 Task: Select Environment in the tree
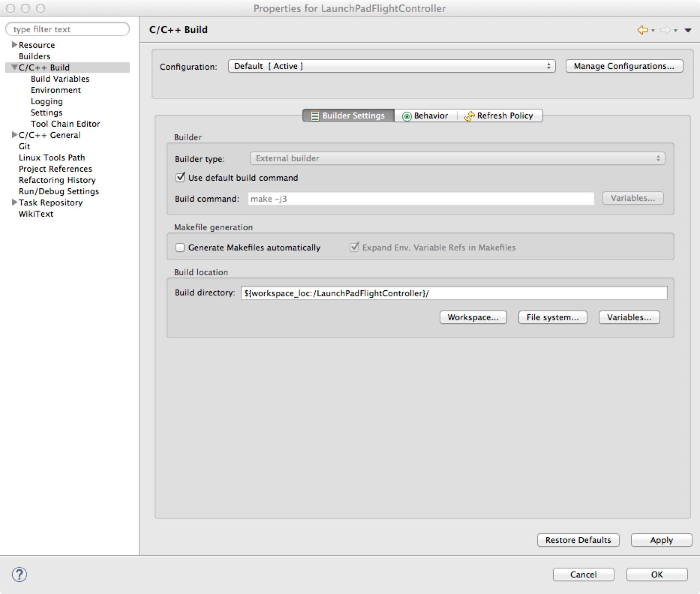(x=56, y=90)
